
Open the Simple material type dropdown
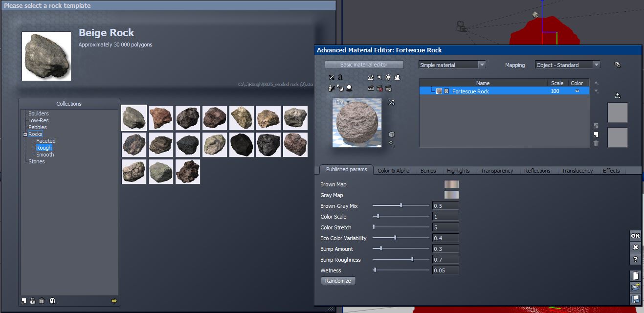point(482,65)
